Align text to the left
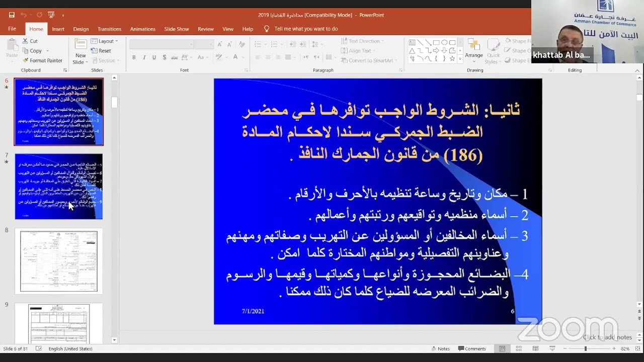The image size is (644, 362). pos(258,57)
